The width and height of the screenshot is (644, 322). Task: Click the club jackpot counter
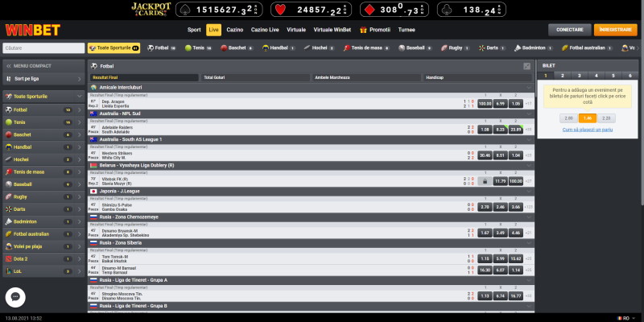[x=472, y=10]
